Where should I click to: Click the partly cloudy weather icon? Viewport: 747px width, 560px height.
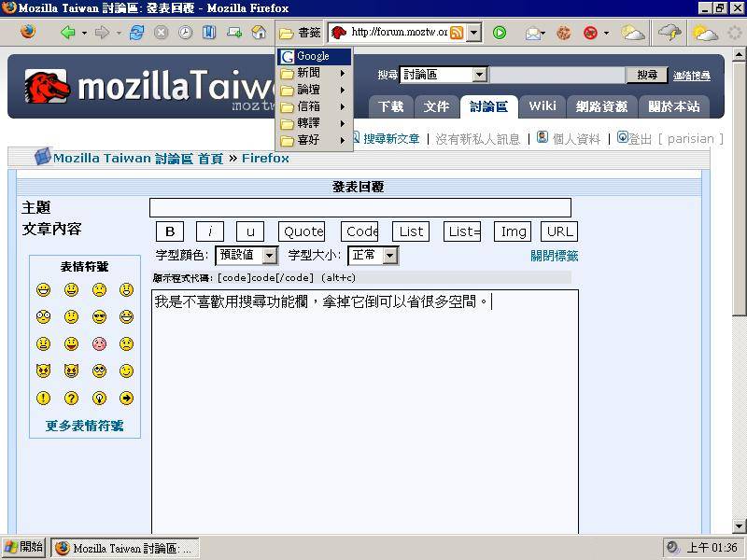pyautogui.click(x=633, y=33)
